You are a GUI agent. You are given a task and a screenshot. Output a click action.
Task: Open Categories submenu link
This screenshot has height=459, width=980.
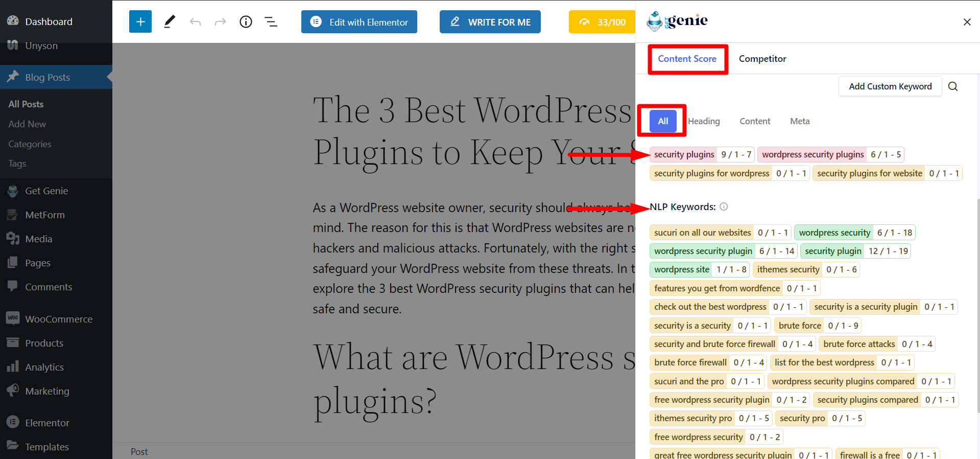coord(30,144)
